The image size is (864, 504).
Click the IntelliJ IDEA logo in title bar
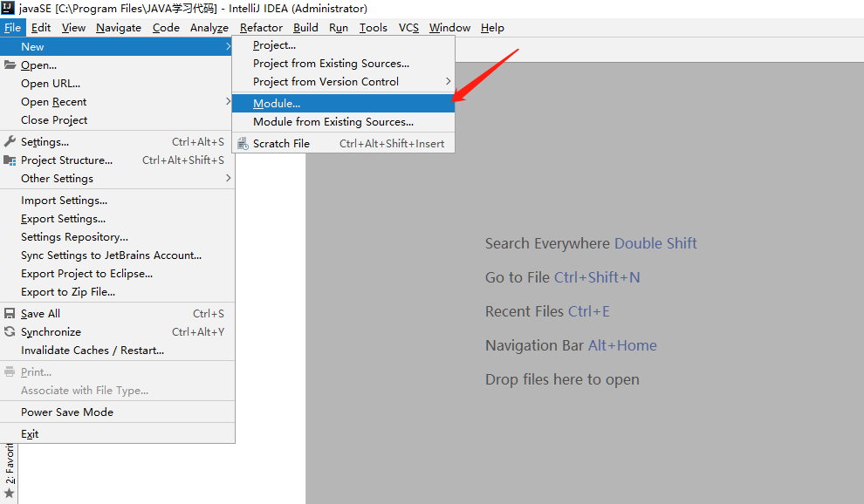[8, 8]
